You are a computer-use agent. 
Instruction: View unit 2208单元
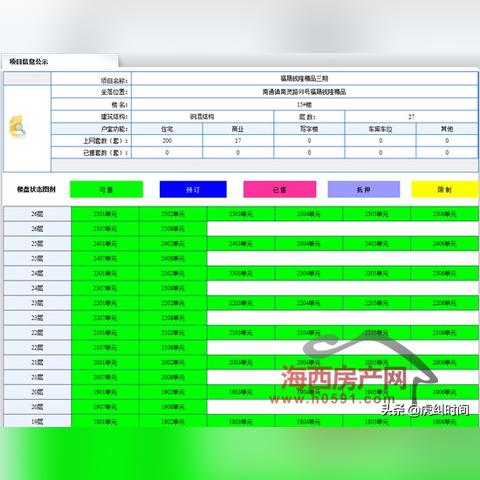(x=173, y=318)
